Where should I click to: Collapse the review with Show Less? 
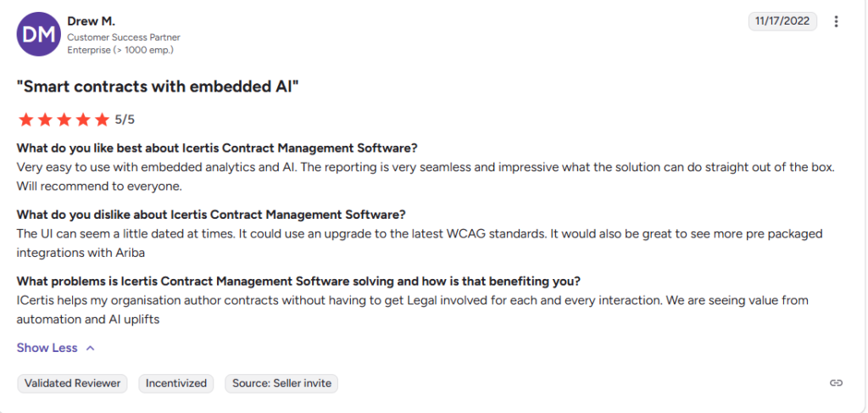coord(47,348)
